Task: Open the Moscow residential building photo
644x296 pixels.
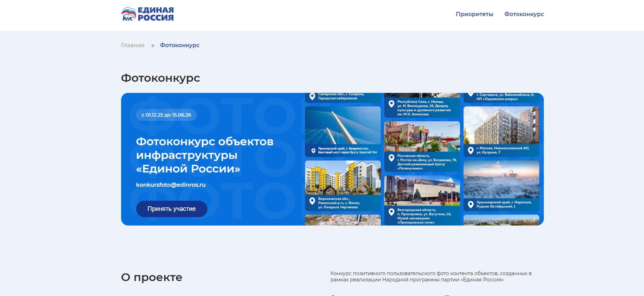Action: pos(501,125)
